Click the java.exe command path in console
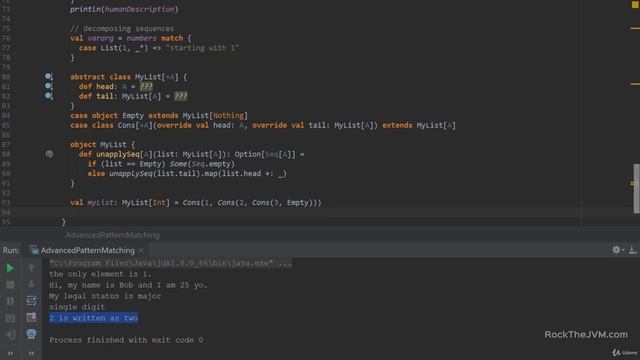This screenshot has height=360, width=640. (170, 263)
